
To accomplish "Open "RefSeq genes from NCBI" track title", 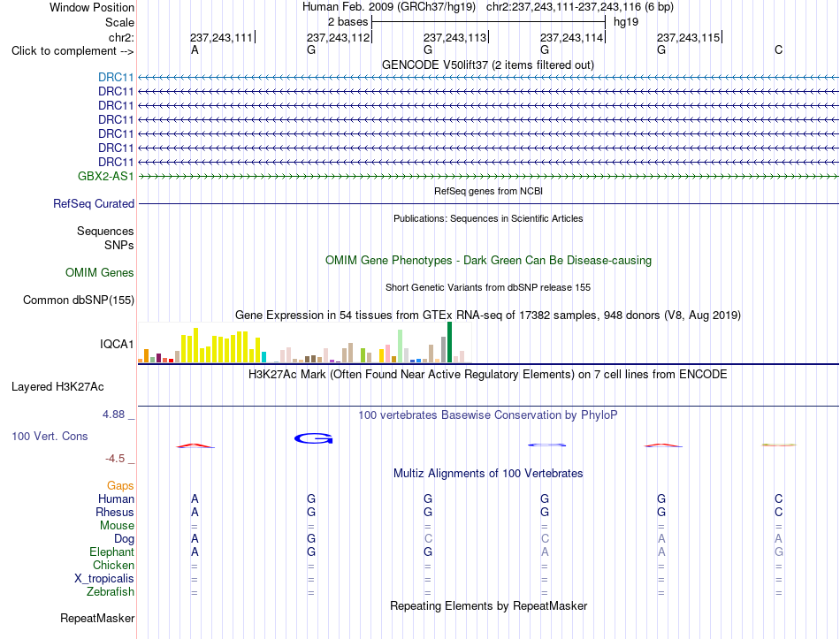I will [488, 191].
